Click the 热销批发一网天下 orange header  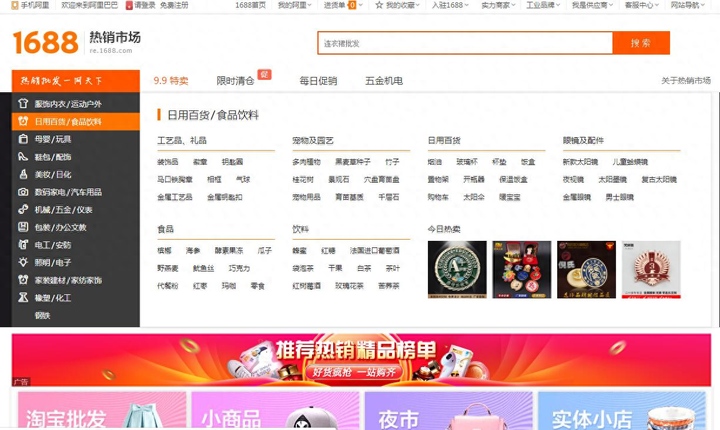[76, 81]
